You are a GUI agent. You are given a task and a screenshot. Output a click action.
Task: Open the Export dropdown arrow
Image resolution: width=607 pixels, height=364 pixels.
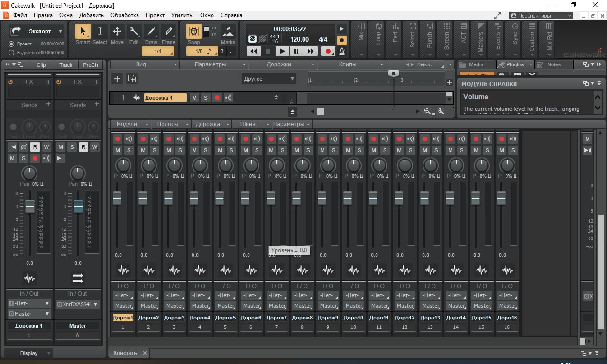tap(60, 31)
